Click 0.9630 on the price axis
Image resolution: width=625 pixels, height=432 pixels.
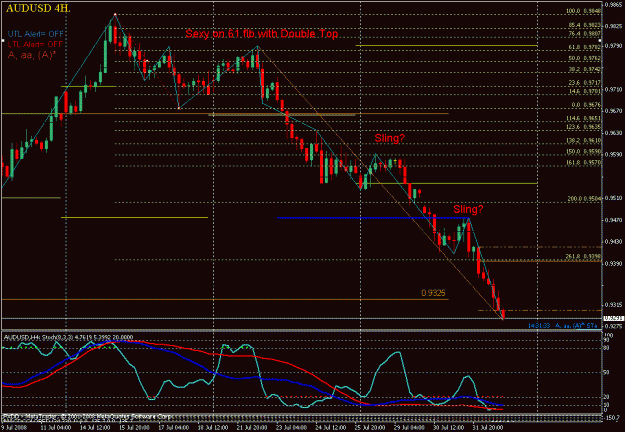tap(613, 132)
